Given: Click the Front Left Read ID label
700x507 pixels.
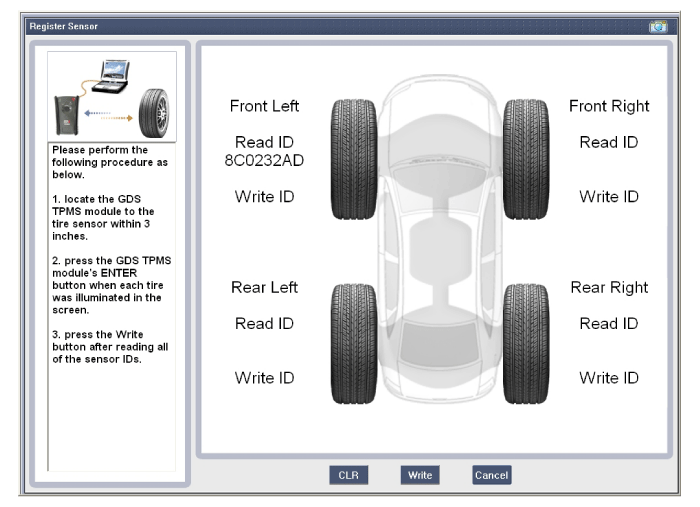Looking at the screenshot, I should tap(265, 142).
